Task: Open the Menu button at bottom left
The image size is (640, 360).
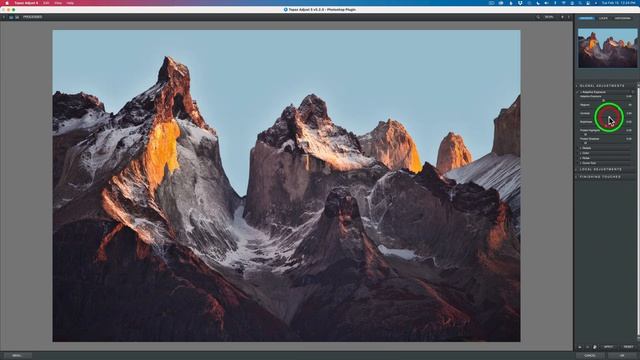Action: pos(17,356)
